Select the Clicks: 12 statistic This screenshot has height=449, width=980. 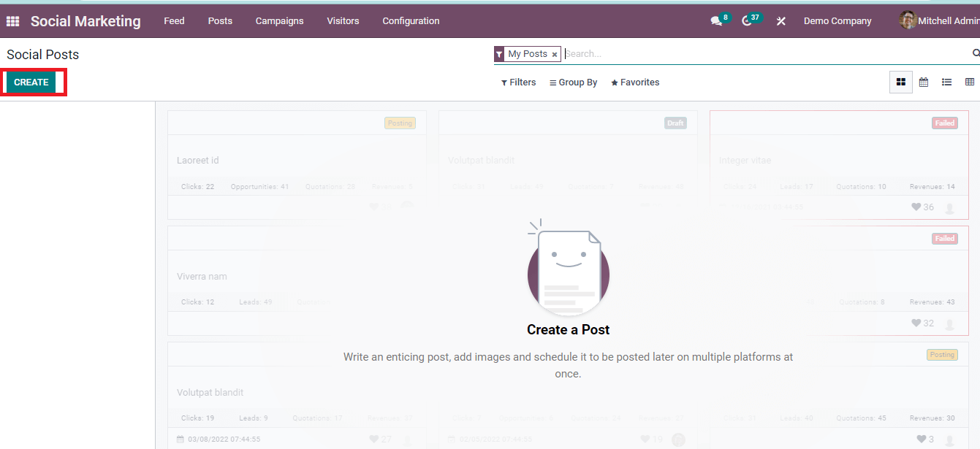(x=197, y=302)
